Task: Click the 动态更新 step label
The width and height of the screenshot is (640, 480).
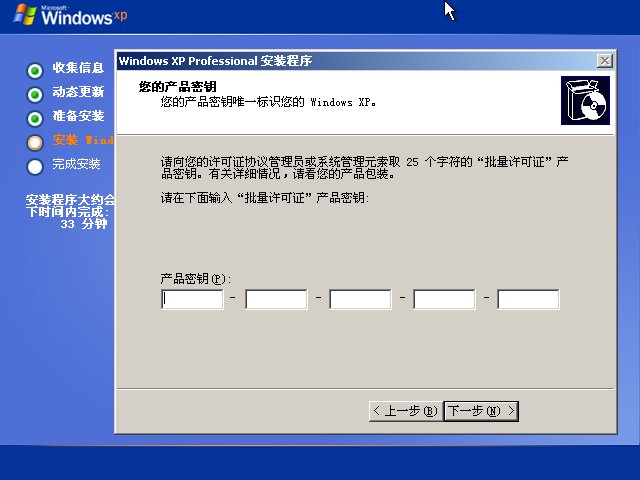Action: point(78,92)
